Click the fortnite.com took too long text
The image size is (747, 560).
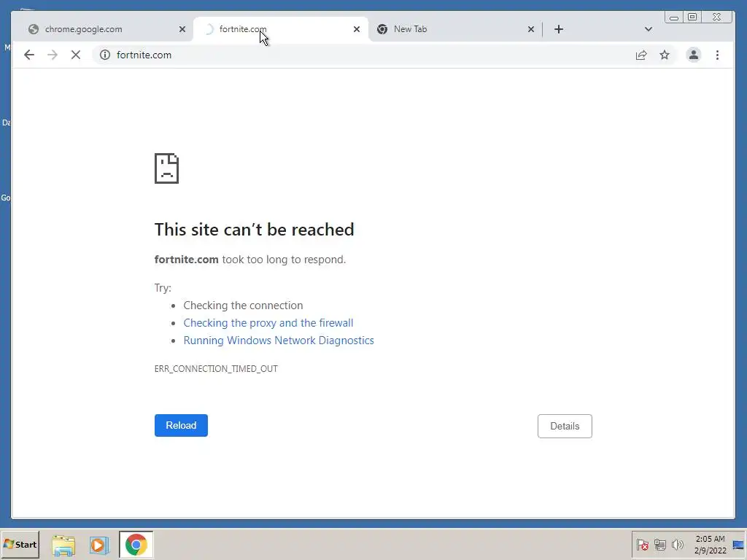[x=250, y=260]
